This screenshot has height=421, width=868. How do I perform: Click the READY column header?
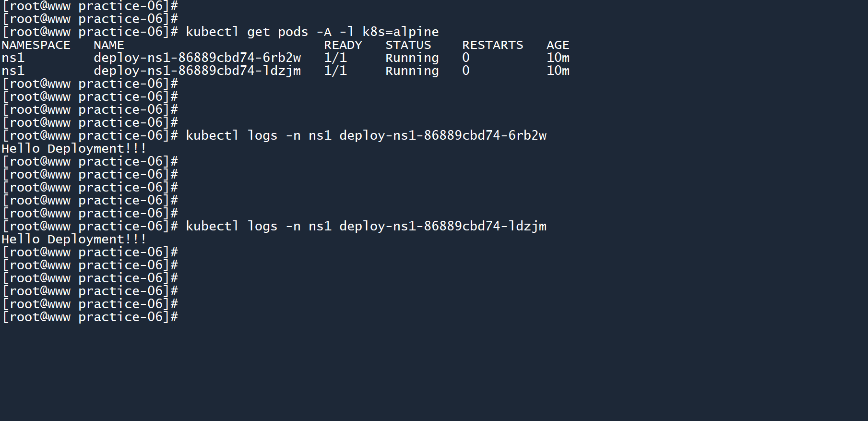point(343,45)
